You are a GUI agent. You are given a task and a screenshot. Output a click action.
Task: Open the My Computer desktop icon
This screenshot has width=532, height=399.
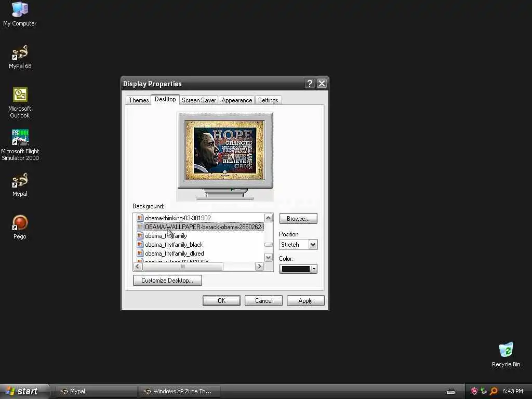[x=20, y=14]
